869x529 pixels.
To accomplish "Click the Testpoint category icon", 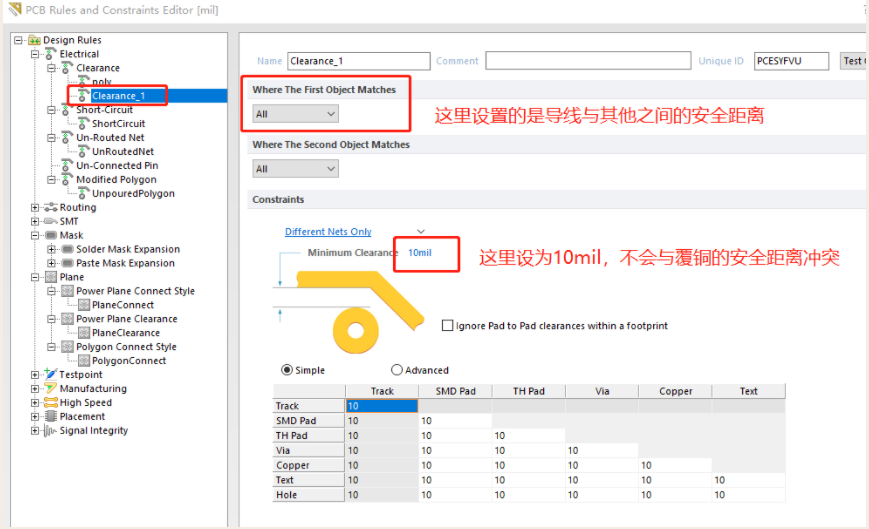I will click(x=51, y=375).
